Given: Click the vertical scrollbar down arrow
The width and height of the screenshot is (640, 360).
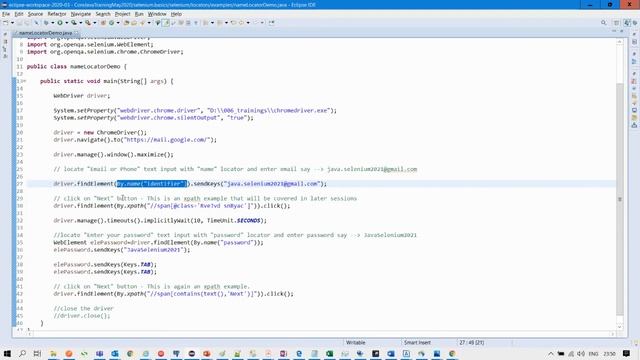Looking at the screenshot, I should coord(620,327).
